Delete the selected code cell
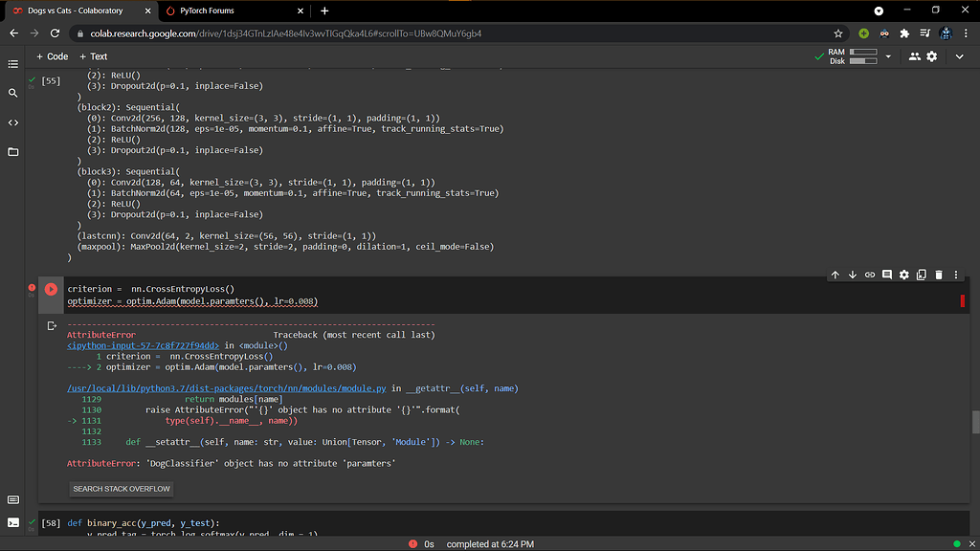Viewport: 980px width, 551px height. tap(938, 275)
